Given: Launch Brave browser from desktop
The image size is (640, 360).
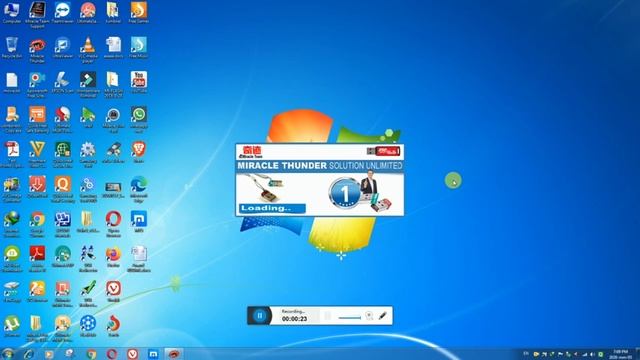Looking at the screenshot, I should pos(139,152).
